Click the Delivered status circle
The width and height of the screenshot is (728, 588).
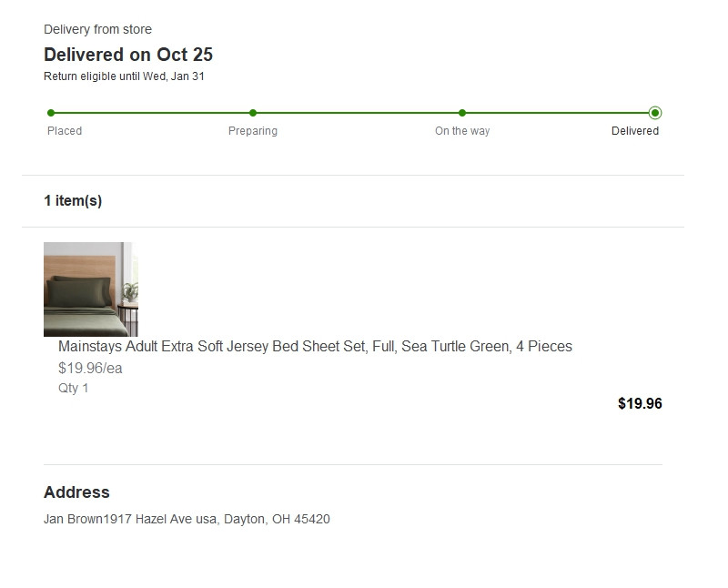[x=655, y=113]
